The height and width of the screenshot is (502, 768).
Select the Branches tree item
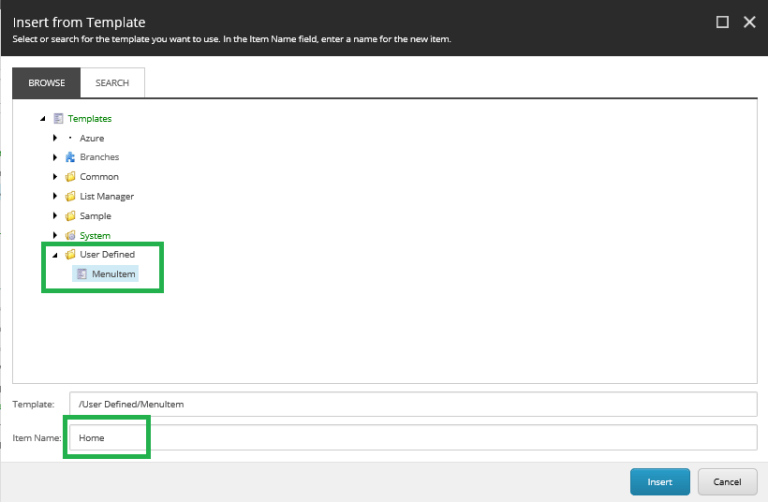tap(99, 157)
